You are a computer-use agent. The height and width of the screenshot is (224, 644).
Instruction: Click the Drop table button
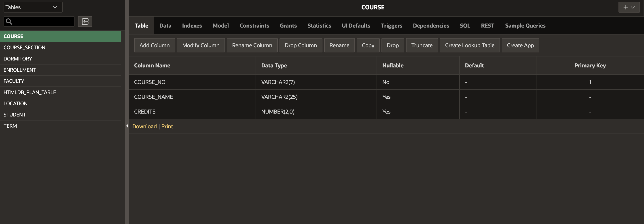[393, 45]
